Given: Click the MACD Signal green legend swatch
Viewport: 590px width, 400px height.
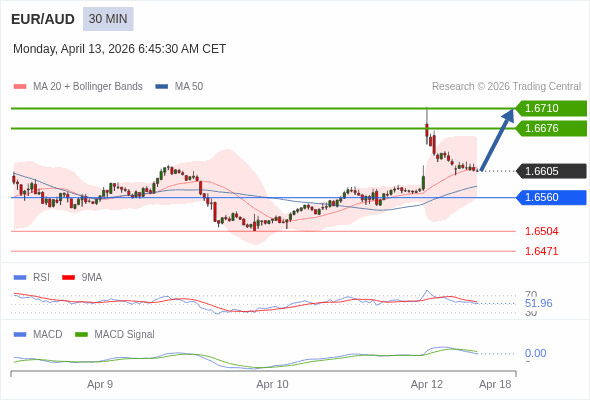Looking at the screenshot, I should [81, 335].
